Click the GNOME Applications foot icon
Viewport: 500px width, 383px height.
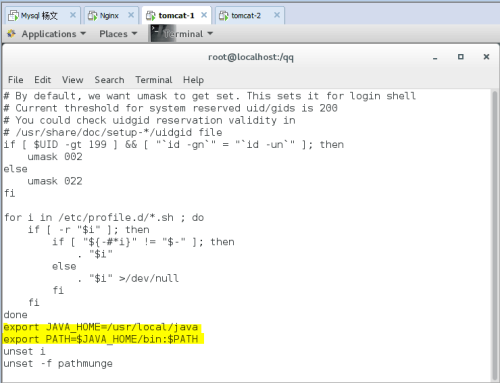tap(11, 33)
